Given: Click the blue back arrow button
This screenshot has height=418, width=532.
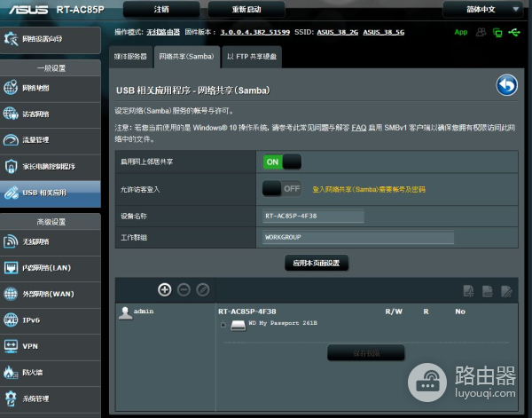Looking at the screenshot, I should click(506, 85).
